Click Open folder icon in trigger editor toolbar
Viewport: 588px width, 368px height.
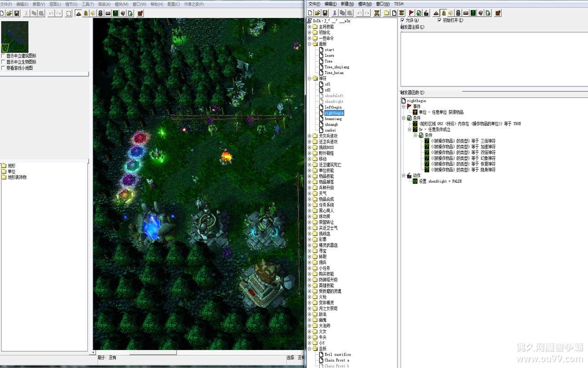[318, 13]
